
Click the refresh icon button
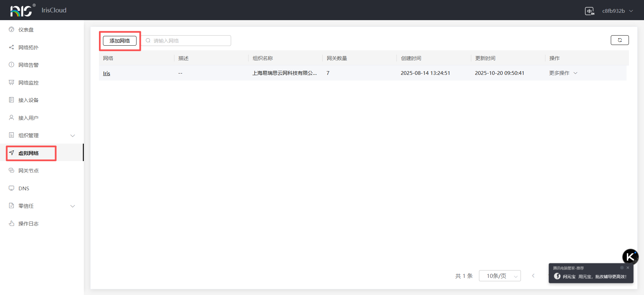[620, 40]
